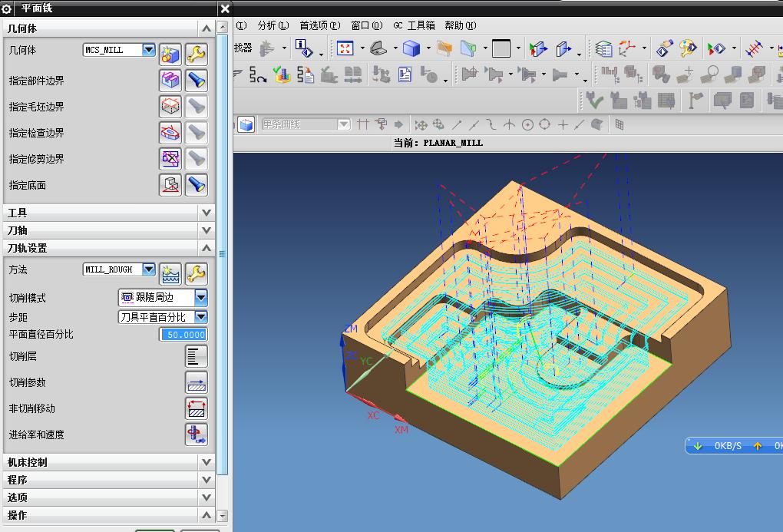Click the cutting parameters (切削参数) button
The image size is (783, 532).
tap(197, 382)
